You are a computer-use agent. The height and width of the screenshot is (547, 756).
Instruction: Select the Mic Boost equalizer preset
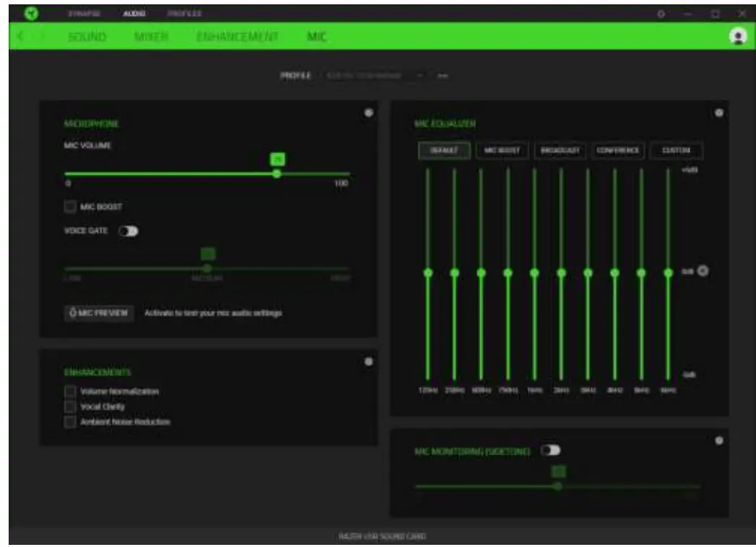click(x=502, y=150)
